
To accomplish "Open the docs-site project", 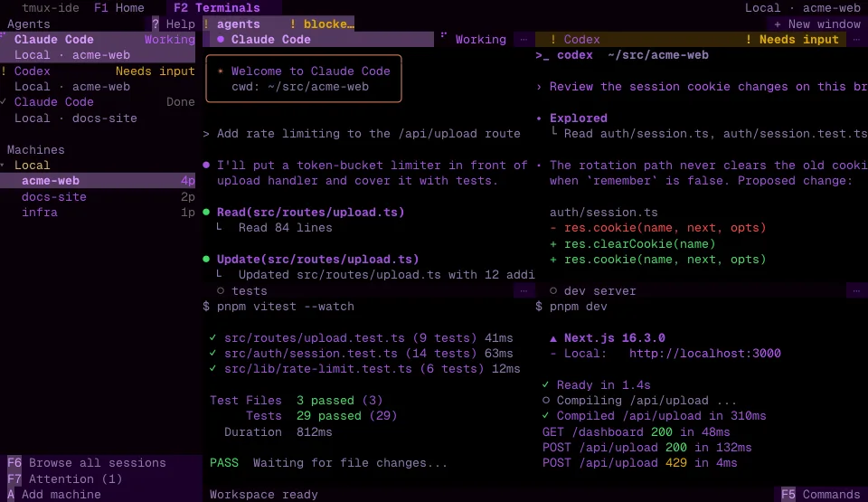I will (98, 196).
